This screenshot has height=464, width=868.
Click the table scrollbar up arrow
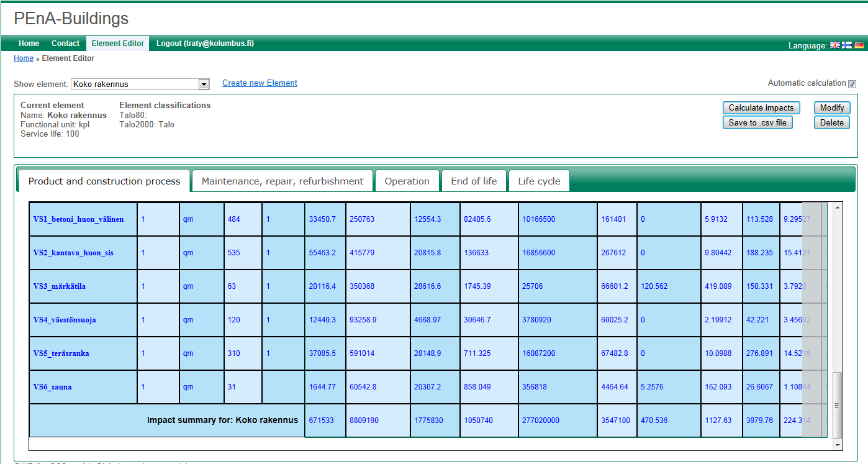click(838, 207)
